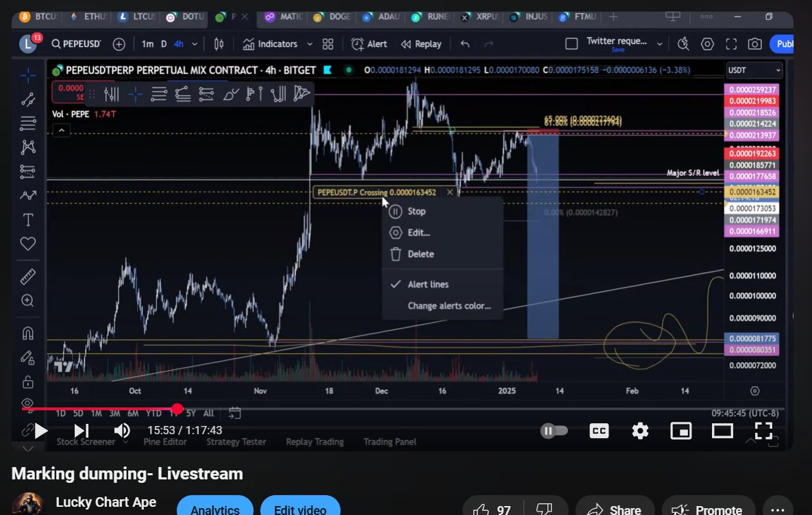
Task: Open the quick search icon in top toolbar
Action: click(x=683, y=44)
